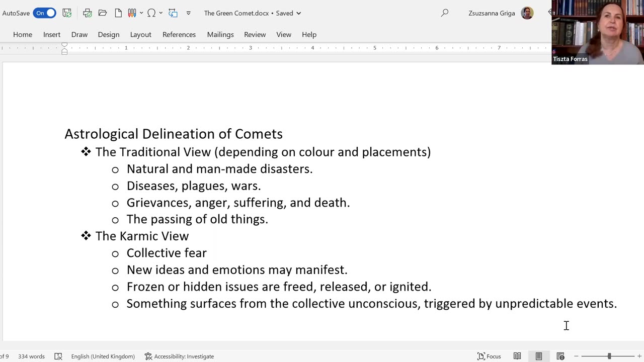
Task: Click the text Grievances, anger, suffering, and death
Action: click(x=238, y=203)
